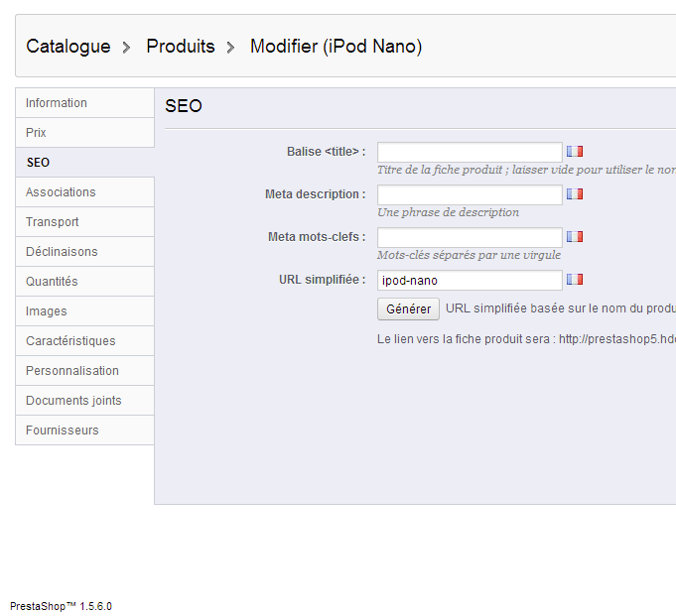Go to the Images tab

pos(47,311)
